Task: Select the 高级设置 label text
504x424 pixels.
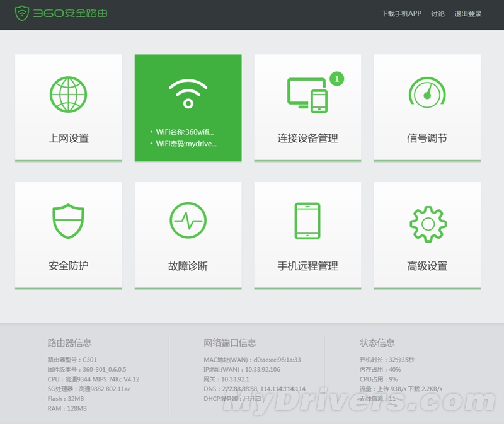Action: [427, 266]
